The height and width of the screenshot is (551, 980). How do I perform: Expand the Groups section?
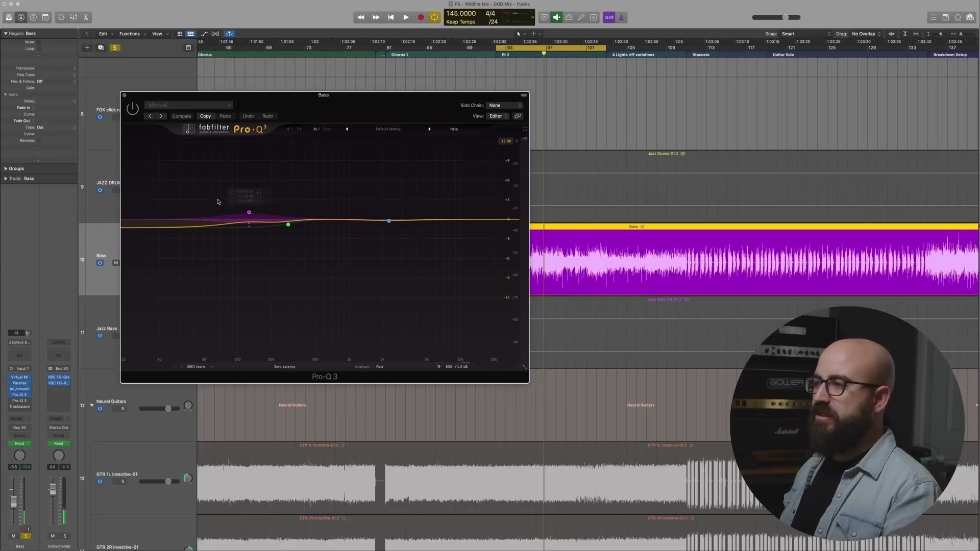[x=6, y=168]
